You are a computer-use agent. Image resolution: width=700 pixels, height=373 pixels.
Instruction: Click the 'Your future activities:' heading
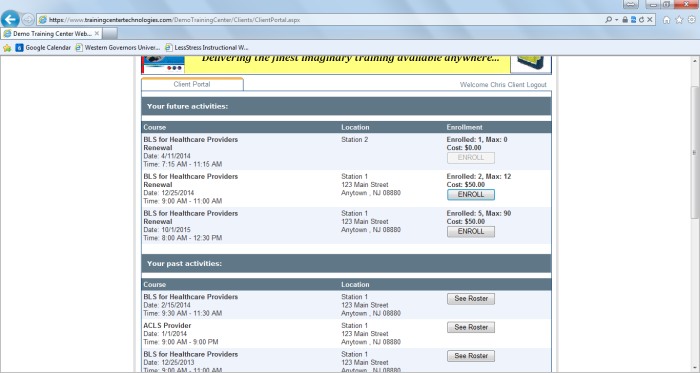point(187,106)
